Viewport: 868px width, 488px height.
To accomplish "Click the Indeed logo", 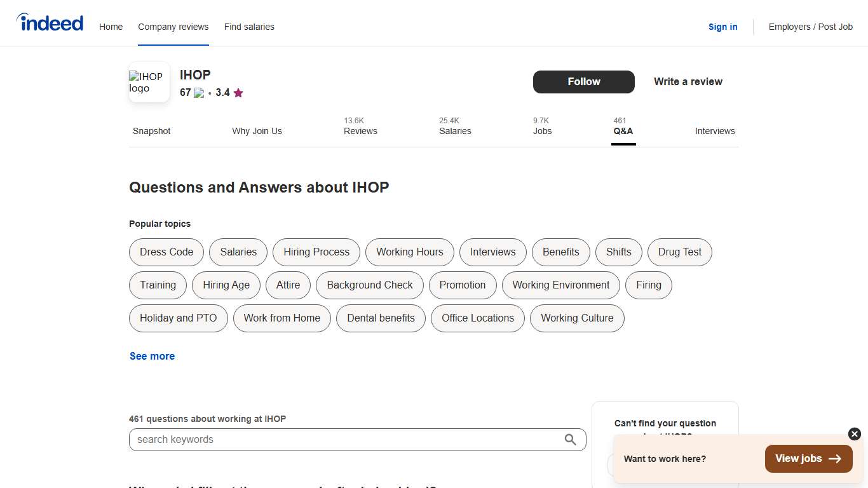I will (50, 22).
